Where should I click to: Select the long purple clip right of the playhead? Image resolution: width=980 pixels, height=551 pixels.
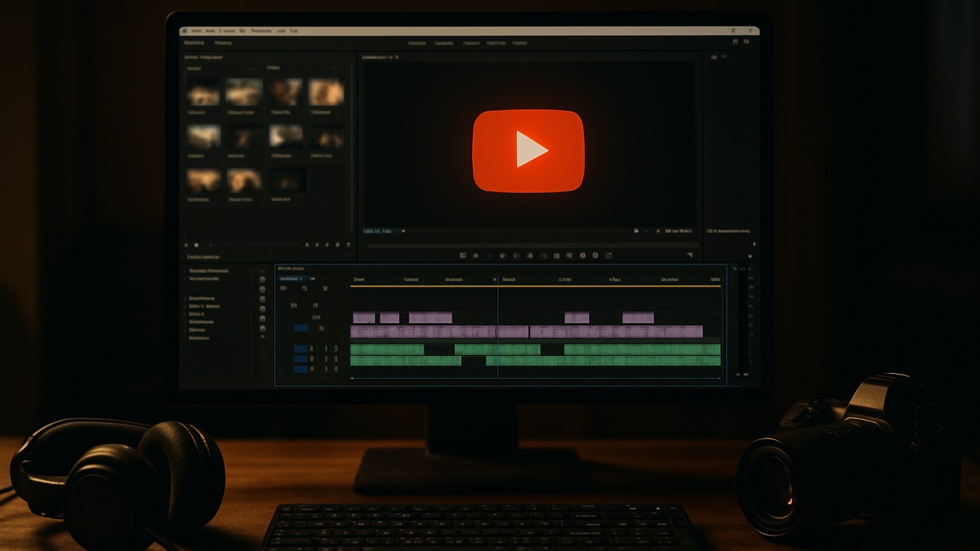[617, 331]
